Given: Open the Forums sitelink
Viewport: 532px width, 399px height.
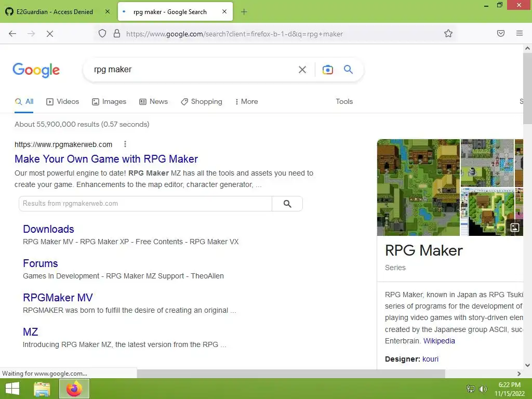Looking at the screenshot, I should tap(41, 263).
